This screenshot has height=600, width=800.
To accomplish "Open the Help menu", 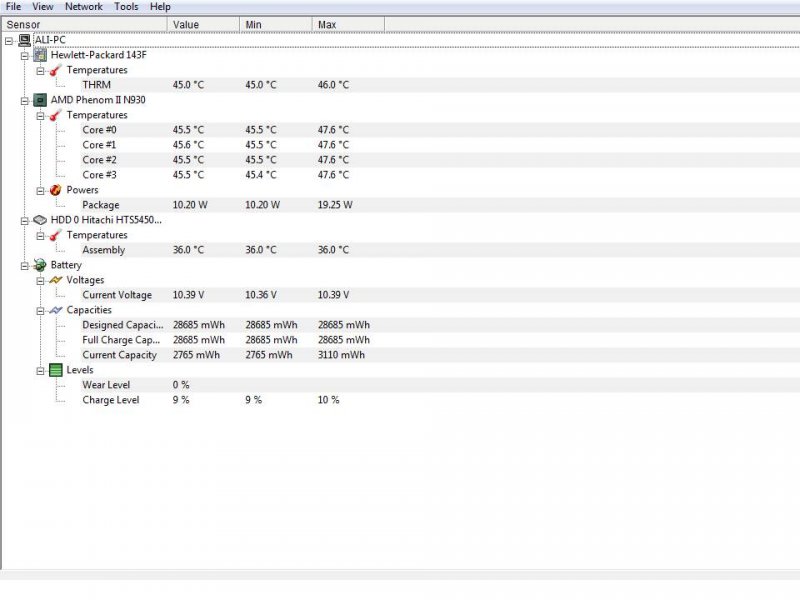I will (160, 7).
